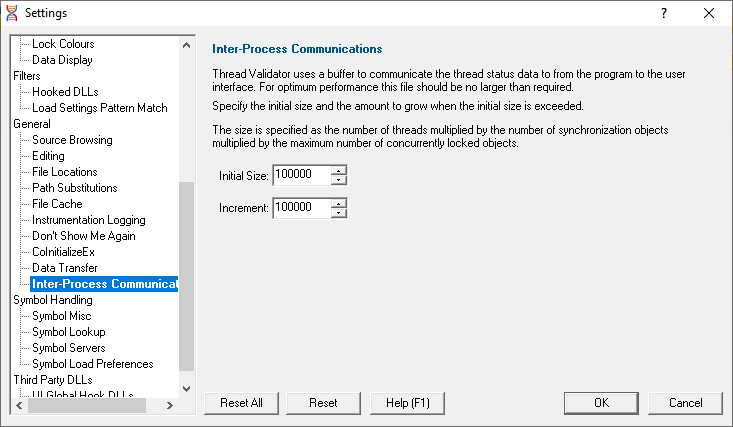Viewport: 733px width, 427px height.
Task: Click inside the Initial Size input field
Action: 302,175
